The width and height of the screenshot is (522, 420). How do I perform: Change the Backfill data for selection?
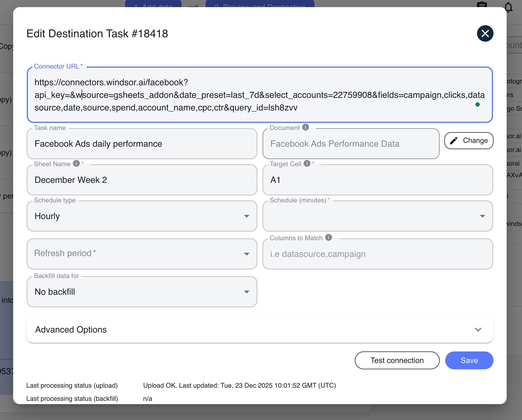pyautogui.click(x=246, y=292)
